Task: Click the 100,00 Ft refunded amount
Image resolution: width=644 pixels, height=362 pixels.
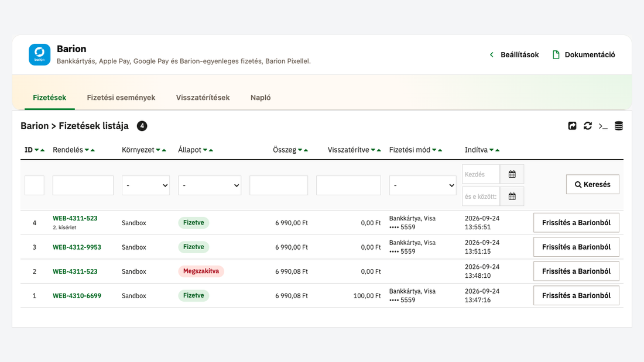Action: (x=367, y=295)
